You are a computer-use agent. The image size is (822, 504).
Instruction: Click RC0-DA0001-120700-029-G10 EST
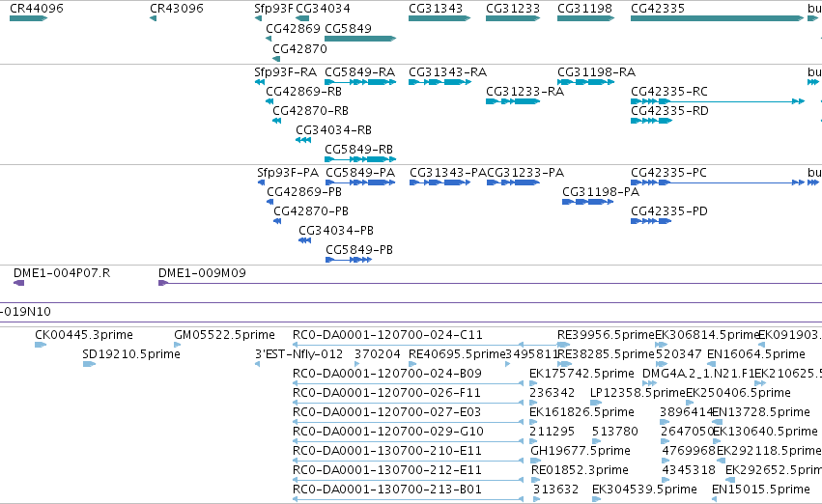point(408,441)
